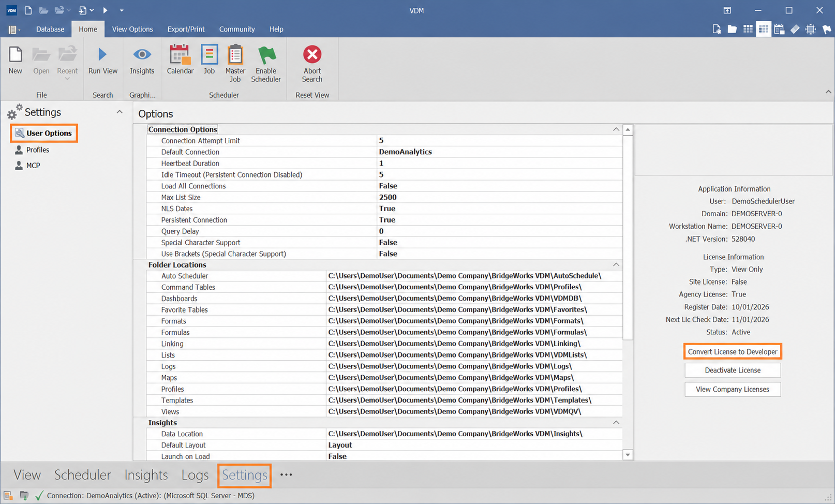Screen dimensions: 835x504
Task: Click Convert License to Developer button
Action: coord(733,352)
